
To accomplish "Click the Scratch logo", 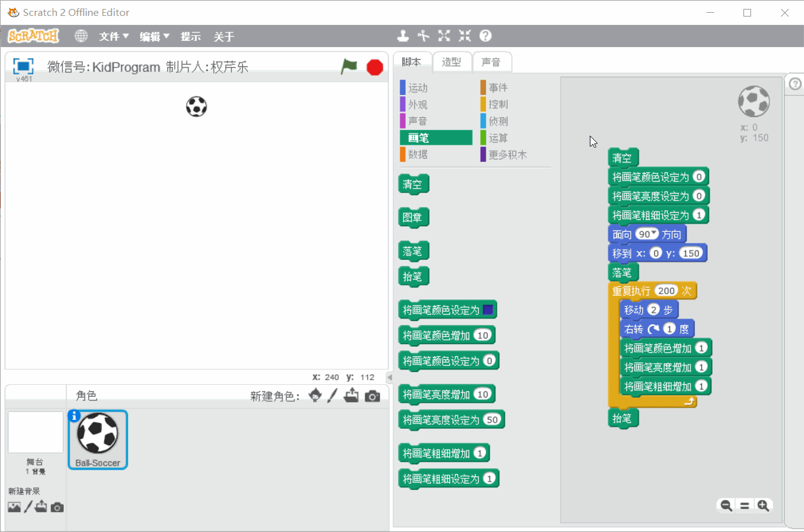I will (x=33, y=36).
